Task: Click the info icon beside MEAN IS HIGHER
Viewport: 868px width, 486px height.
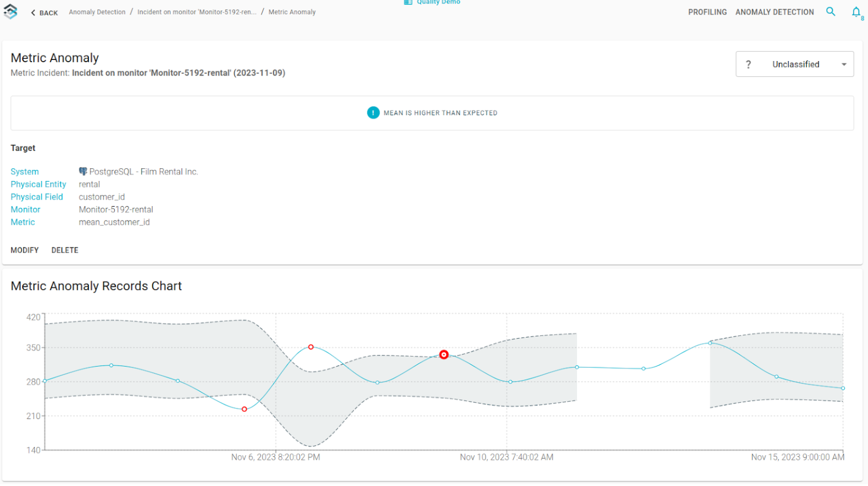Action: tap(373, 113)
